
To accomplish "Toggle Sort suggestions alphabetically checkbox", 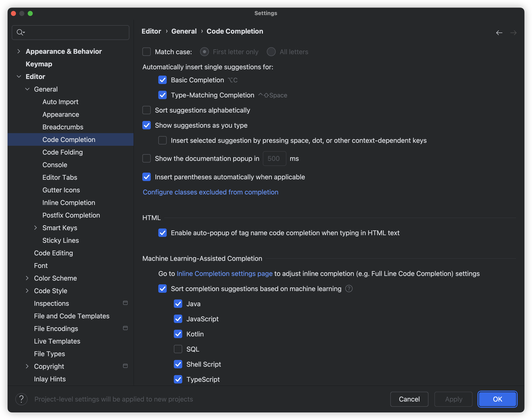I will pyautogui.click(x=147, y=110).
